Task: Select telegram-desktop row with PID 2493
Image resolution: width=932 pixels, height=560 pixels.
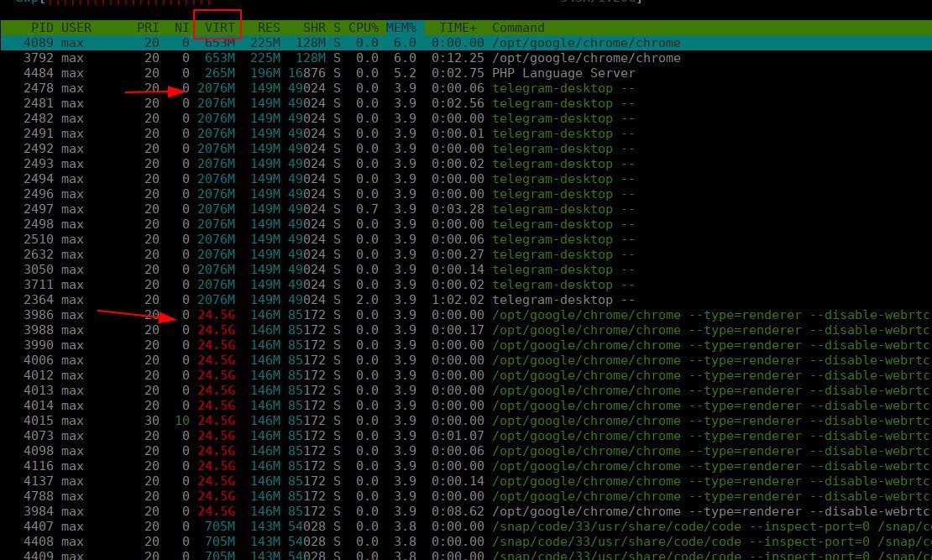Action: [466, 164]
